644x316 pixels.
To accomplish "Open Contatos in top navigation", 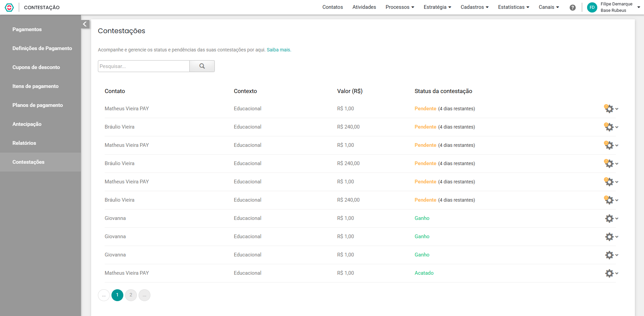I will 333,7.
